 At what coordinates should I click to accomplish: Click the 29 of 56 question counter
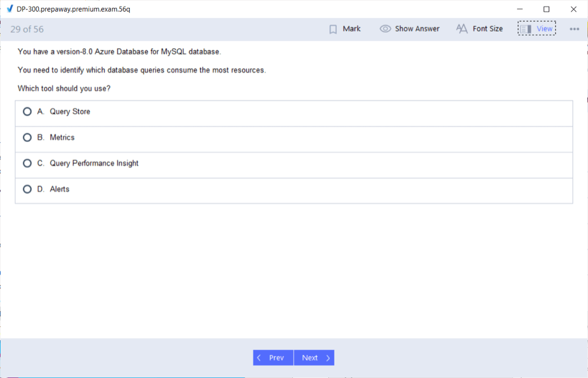27,29
